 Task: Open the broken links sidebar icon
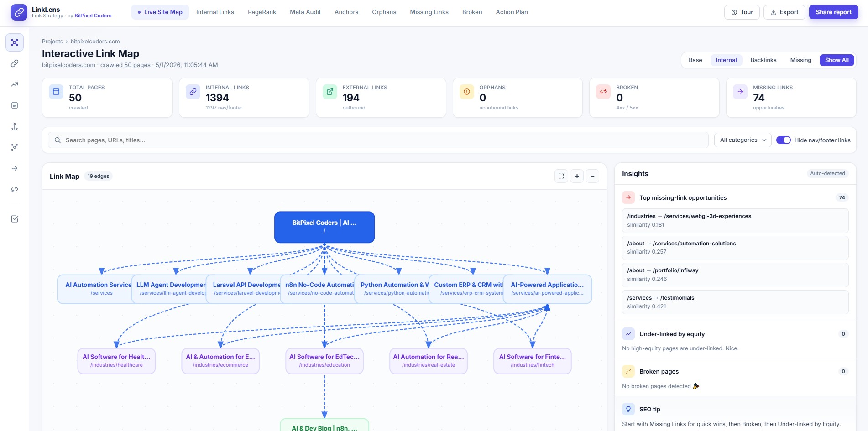pos(15,189)
